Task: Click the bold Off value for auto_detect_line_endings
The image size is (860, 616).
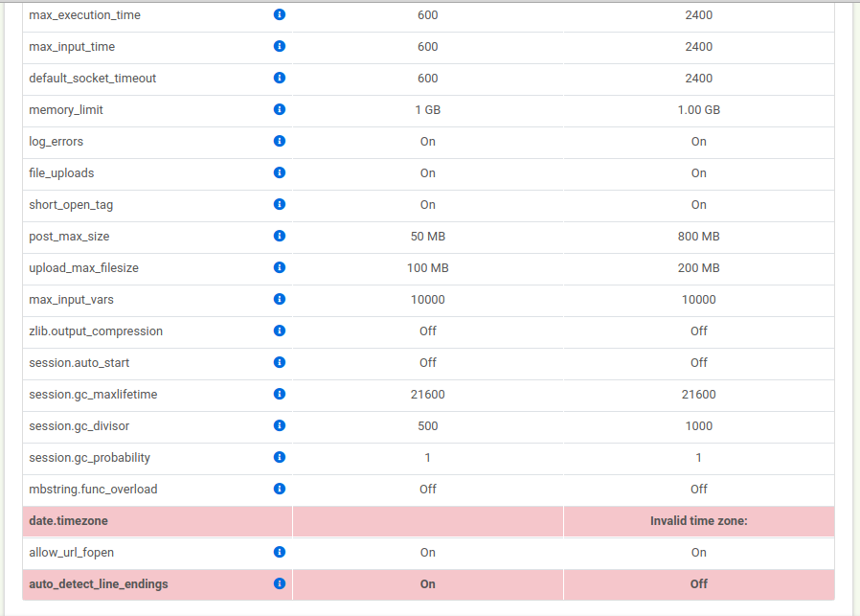Action: [699, 583]
